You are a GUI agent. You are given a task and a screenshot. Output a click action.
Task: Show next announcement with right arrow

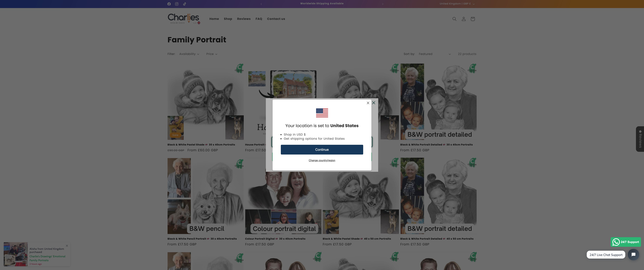(383, 4)
